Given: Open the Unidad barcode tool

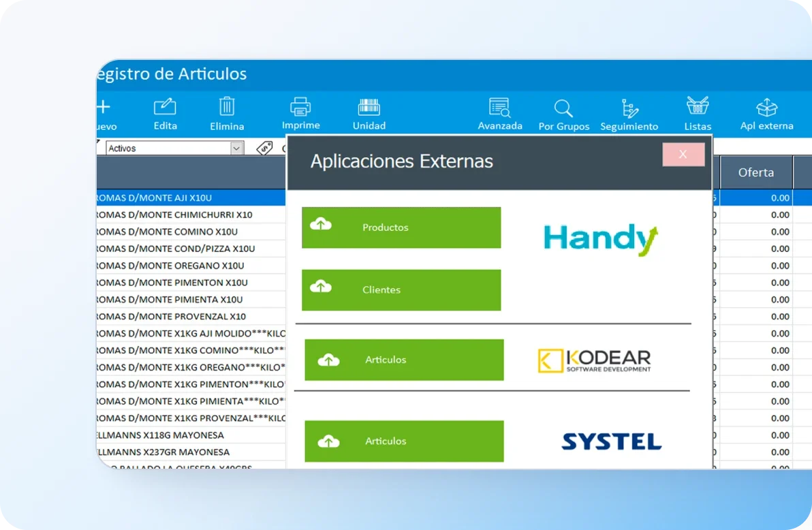Looking at the screenshot, I should pos(369,107).
